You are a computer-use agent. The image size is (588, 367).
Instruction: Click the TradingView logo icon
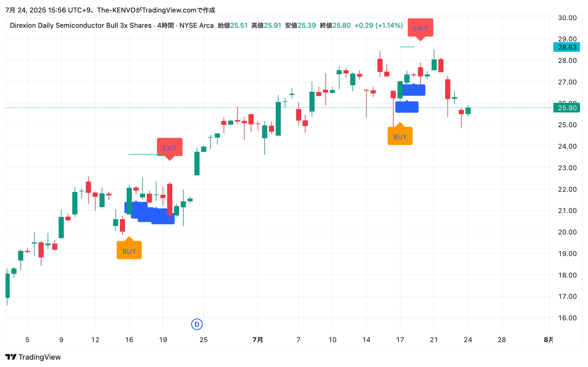[11, 357]
